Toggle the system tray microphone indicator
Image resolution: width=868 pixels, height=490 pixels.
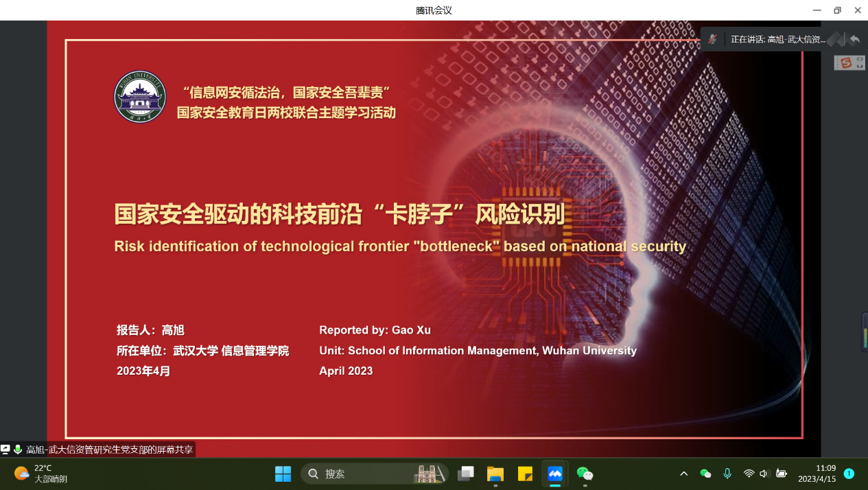click(x=727, y=474)
